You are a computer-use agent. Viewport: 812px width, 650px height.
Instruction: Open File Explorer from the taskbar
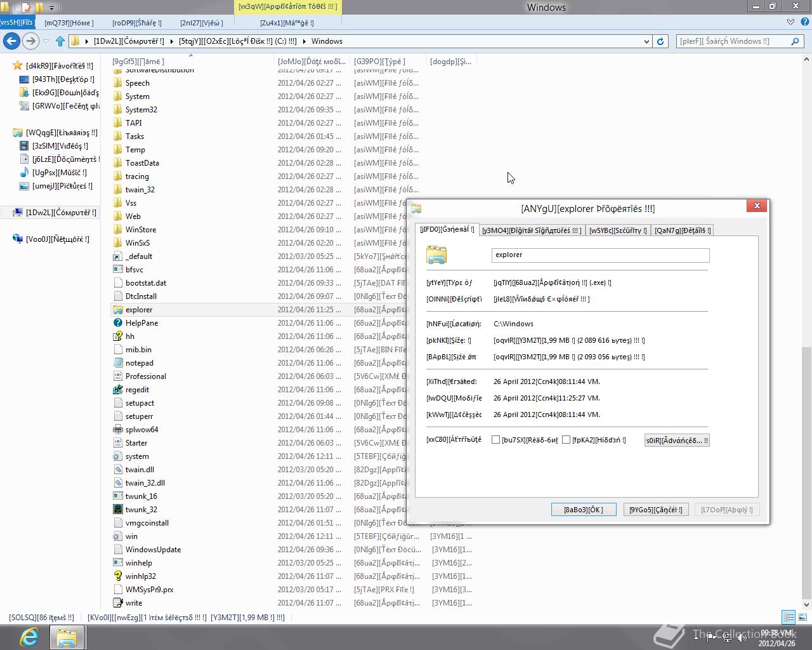(x=67, y=637)
